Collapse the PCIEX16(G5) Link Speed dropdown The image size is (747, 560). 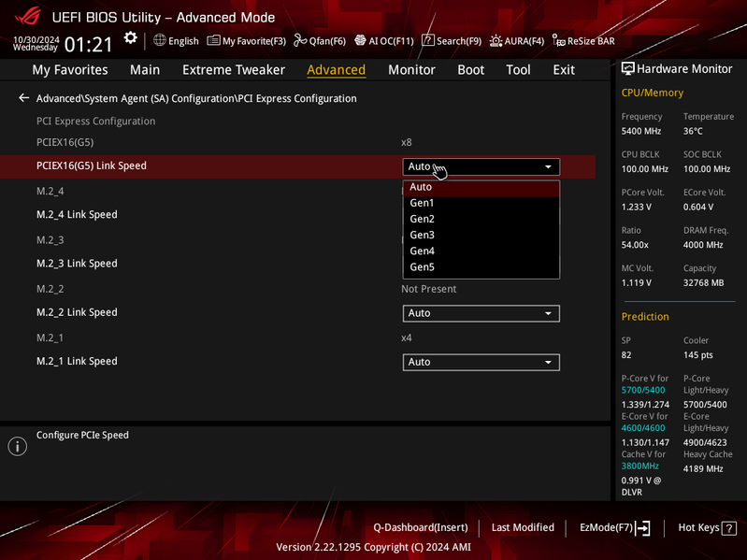tap(481, 166)
